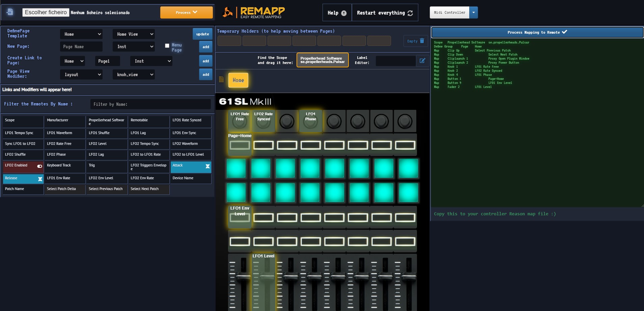
Task: Open the New Page Inst dropdown
Action: (134, 46)
